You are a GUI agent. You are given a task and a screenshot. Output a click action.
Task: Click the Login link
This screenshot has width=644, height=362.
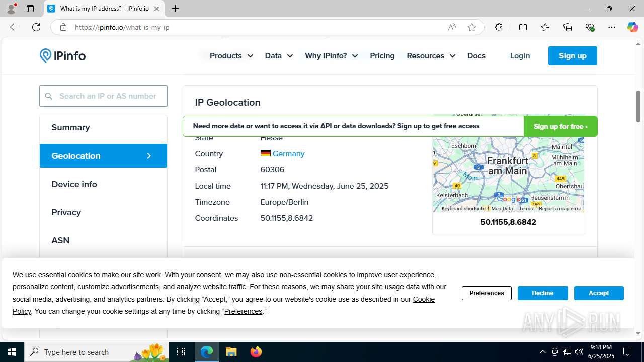(x=520, y=56)
